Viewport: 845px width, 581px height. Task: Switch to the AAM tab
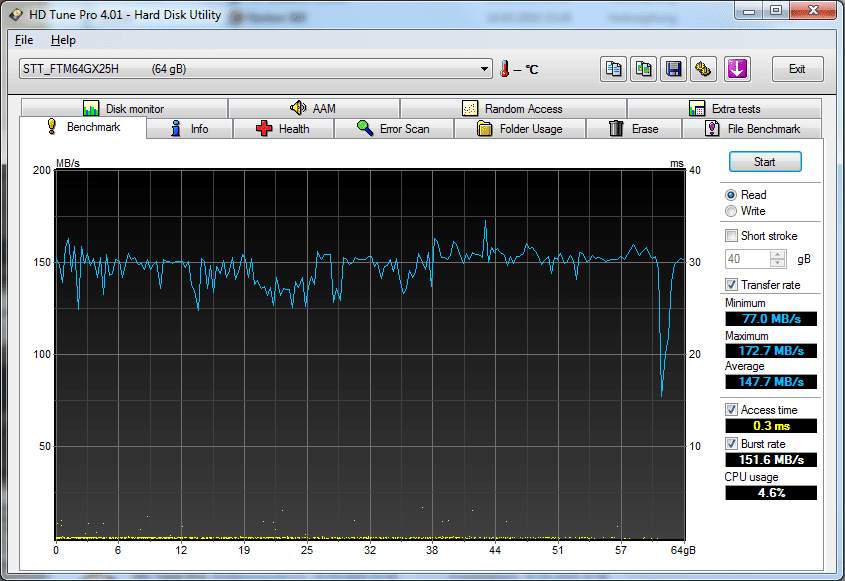tap(314, 108)
